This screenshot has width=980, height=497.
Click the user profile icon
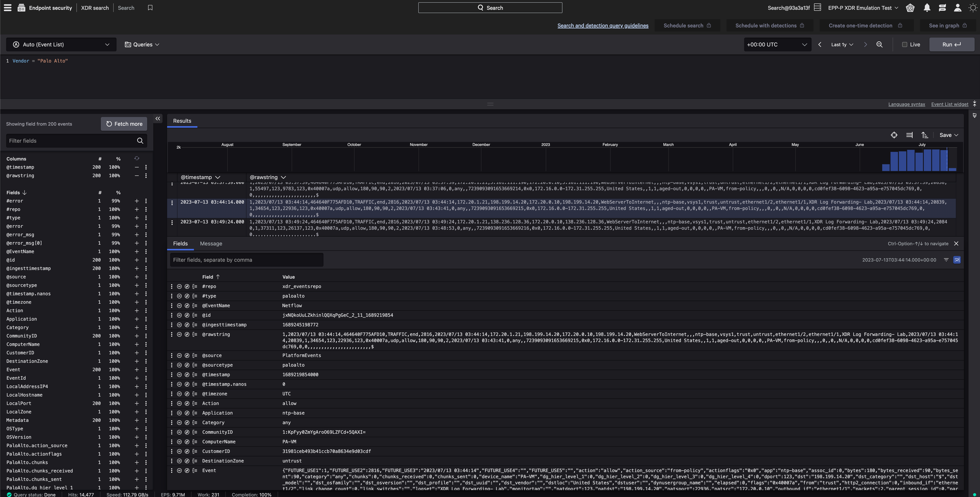click(958, 8)
